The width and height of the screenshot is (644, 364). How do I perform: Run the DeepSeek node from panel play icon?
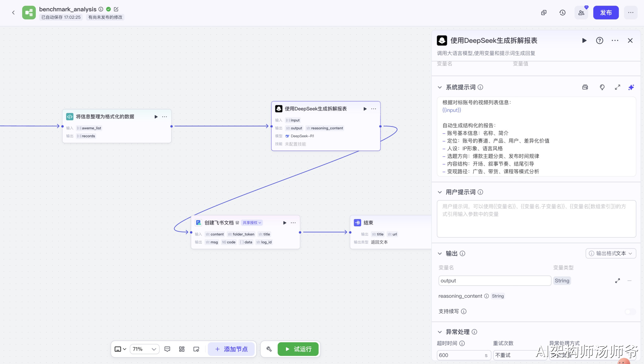click(584, 41)
